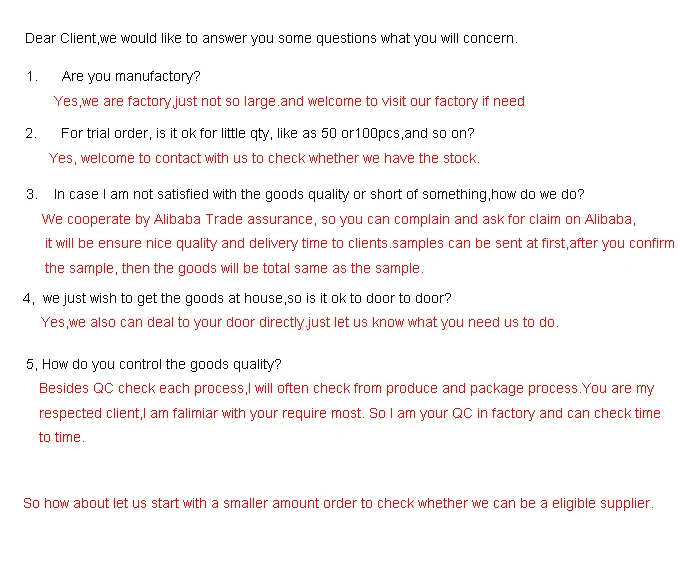Click question about unsatisfactory goods quality
Image resolution: width=680 pixels, height=567 pixels.
click(319, 194)
